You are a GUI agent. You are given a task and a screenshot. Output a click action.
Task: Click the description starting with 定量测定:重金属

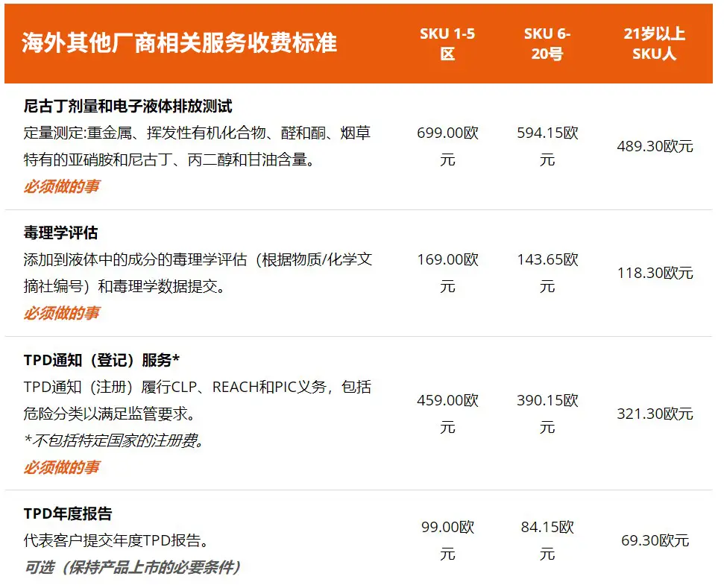pyautogui.click(x=197, y=146)
